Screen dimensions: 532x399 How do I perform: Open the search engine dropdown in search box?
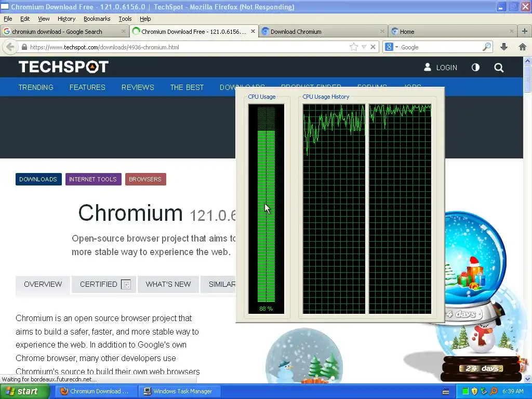click(x=396, y=47)
